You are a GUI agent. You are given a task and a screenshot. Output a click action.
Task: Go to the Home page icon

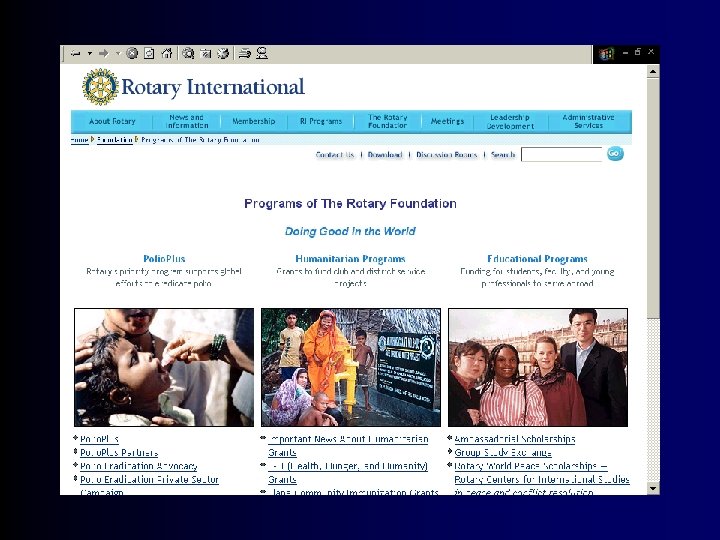click(x=167, y=54)
